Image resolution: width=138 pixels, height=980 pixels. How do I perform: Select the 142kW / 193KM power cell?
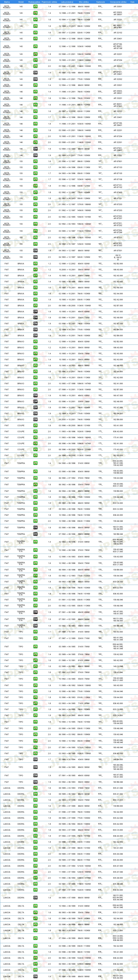[83, 970]
